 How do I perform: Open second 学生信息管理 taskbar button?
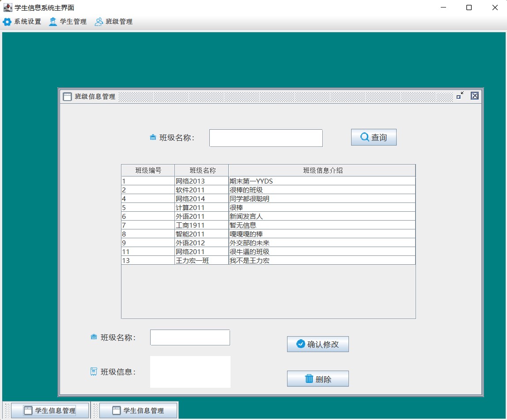138,410
